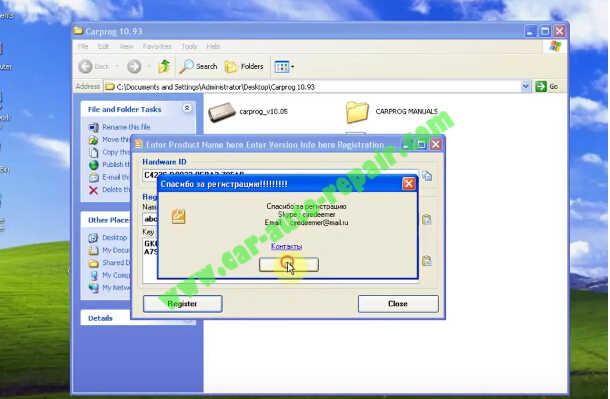The image size is (610, 399).
Task: Click the Контакты link in message box
Action: [x=287, y=246]
